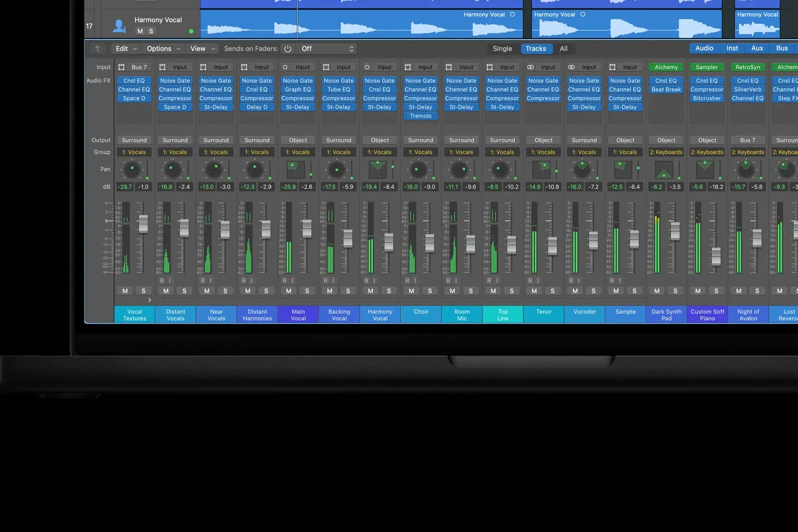798x532 pixels.
Task: Click the panner on Vocoder strip
Action: tap(582, 169)
